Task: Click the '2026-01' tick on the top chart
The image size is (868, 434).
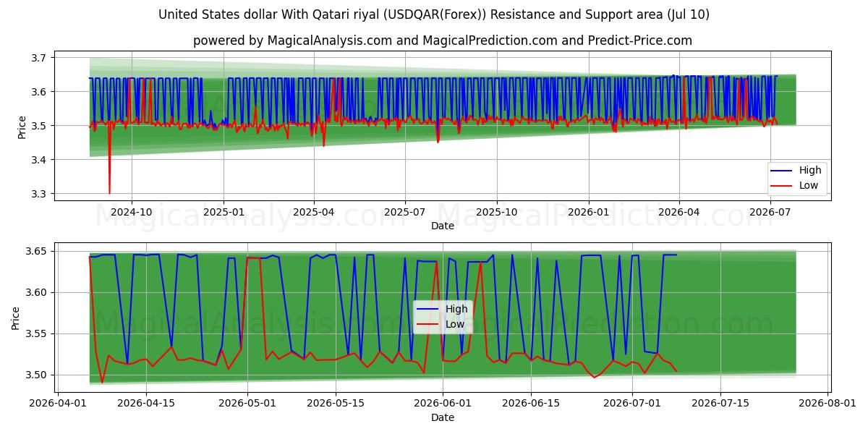Action: click(588, 212)
